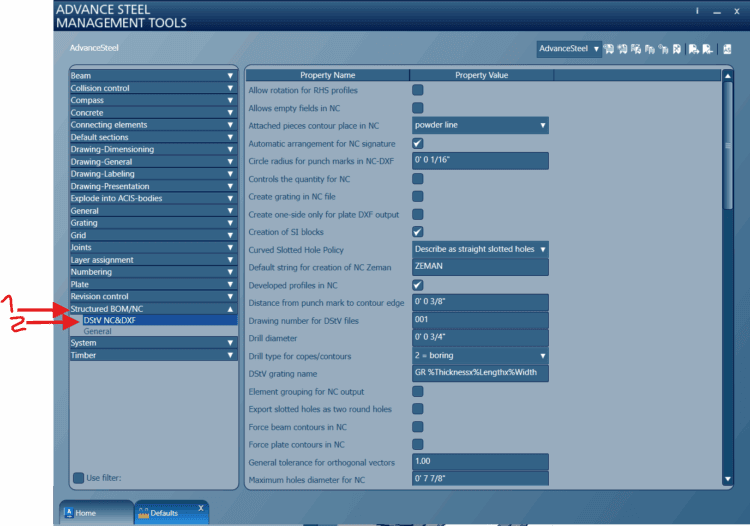Viewport: 750px width, 526px height.
Task: Disable Developed profiles in NC checkbox
Action: tap(418, 285)
